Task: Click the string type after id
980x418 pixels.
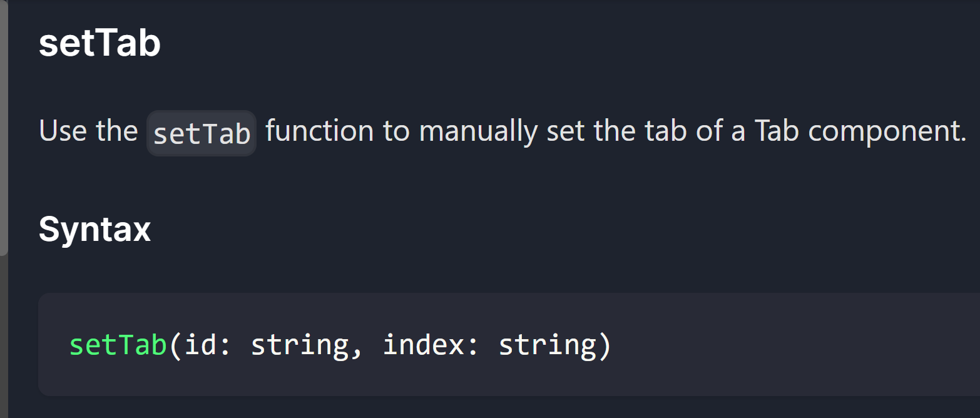Action: point(299,346)
